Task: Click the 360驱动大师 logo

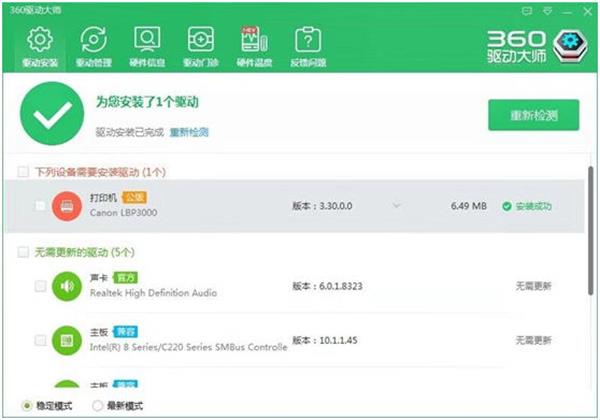Action: tap(537, 47)
